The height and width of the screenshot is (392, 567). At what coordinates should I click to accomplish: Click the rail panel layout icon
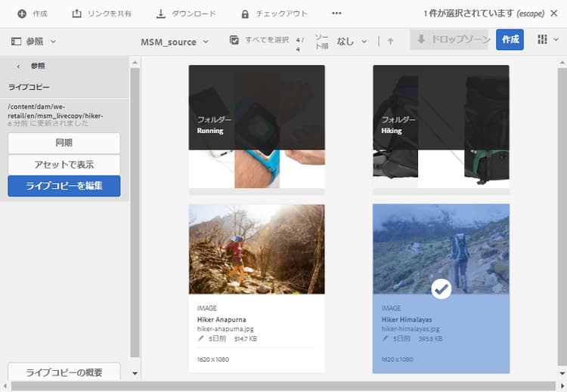pos(17,42)
